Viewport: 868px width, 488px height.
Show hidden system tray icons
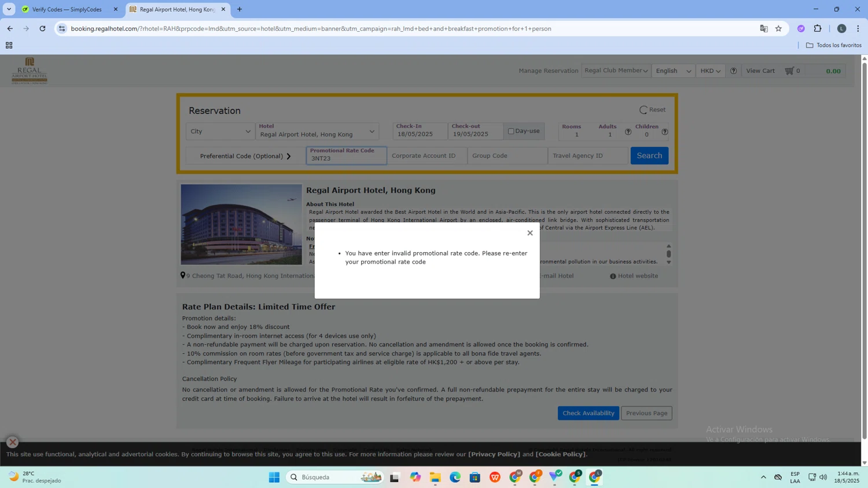[x=763, y=477]
